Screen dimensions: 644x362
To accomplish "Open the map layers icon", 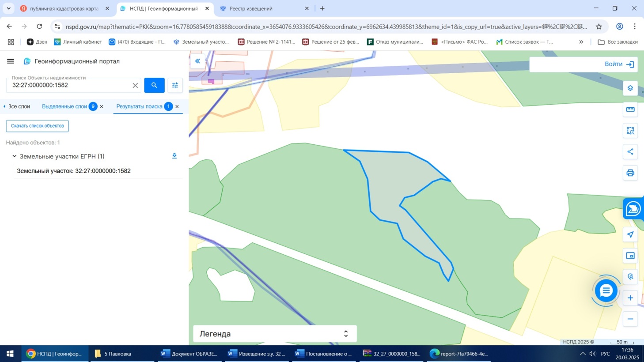I will (x=630, y=88).
